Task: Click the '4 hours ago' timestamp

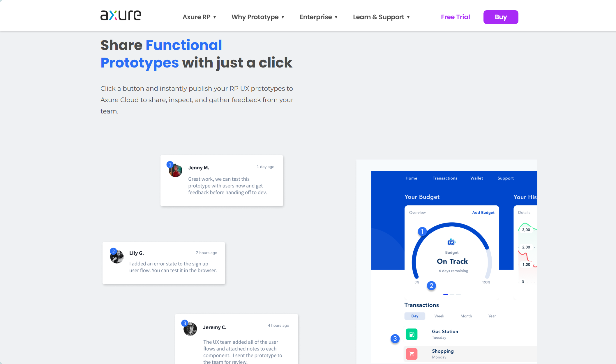Action: 278,325
